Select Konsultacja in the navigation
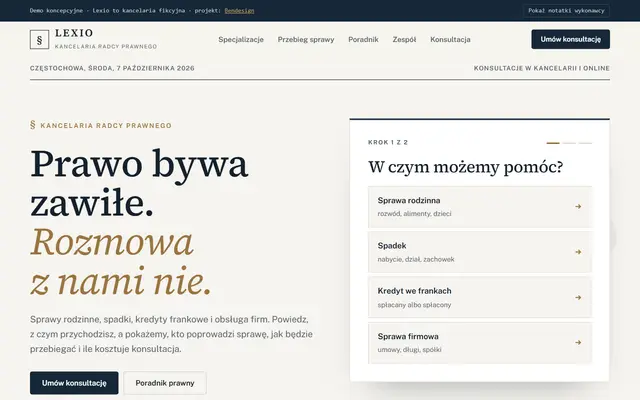 [x=450, y=40]
